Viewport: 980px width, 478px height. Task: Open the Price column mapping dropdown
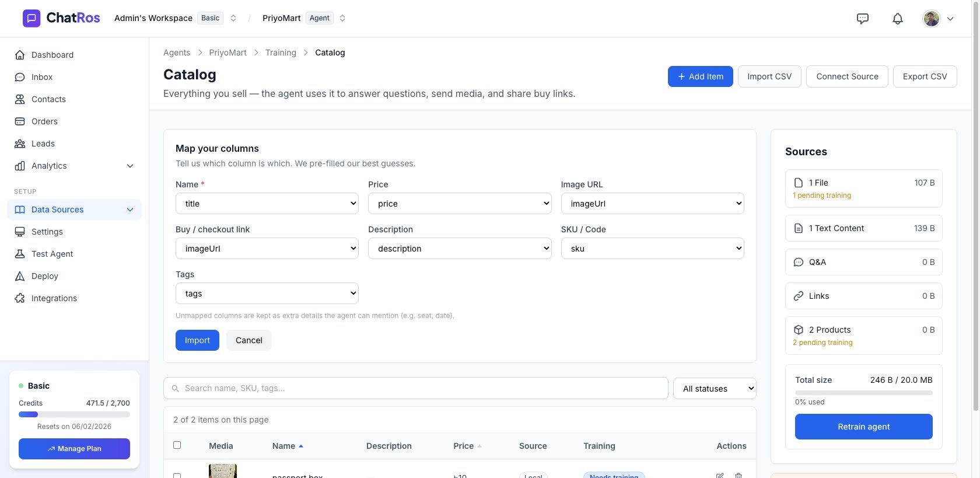pos(460,204)
